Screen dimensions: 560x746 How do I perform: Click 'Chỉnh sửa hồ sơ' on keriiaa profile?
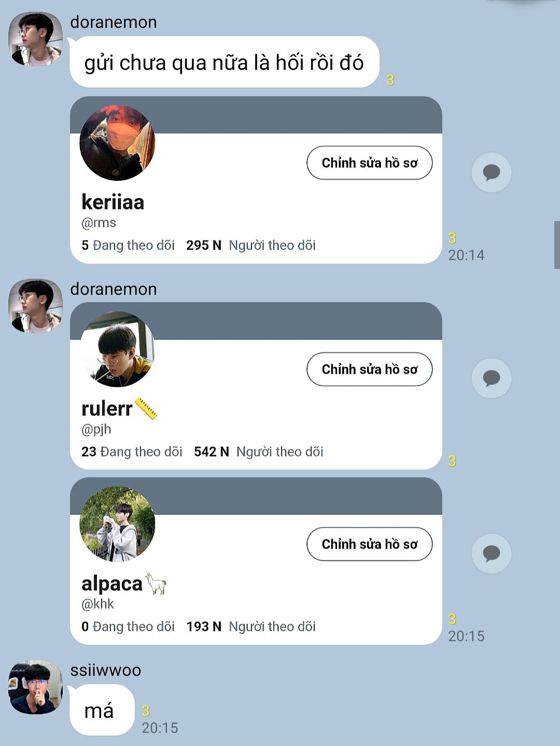(x=369, y=163)
